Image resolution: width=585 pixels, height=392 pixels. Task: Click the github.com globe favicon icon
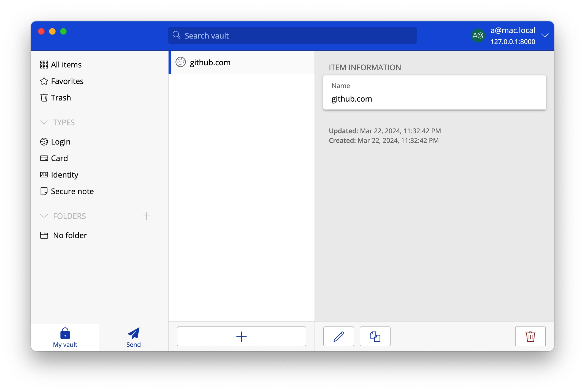(x=180, y=62)
